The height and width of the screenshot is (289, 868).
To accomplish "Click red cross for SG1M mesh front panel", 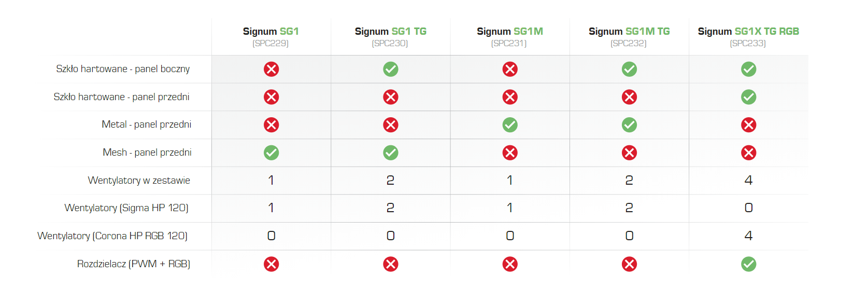I will (x=510, y=153).
